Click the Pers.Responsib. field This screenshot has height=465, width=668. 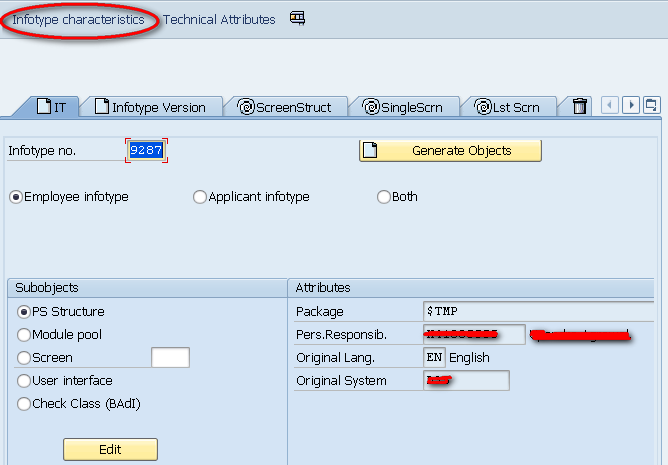[x=474, y=334]
